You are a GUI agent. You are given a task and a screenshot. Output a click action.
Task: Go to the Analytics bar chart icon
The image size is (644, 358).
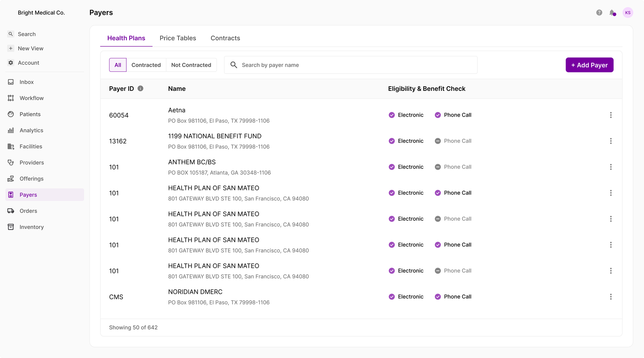click(11, 130)
